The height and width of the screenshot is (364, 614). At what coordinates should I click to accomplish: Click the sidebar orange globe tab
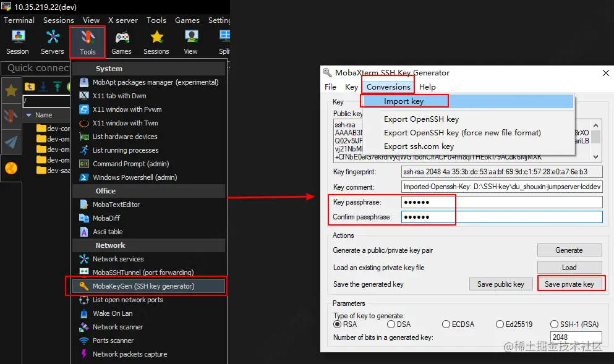pyautogui.click(x=11, y=168)
